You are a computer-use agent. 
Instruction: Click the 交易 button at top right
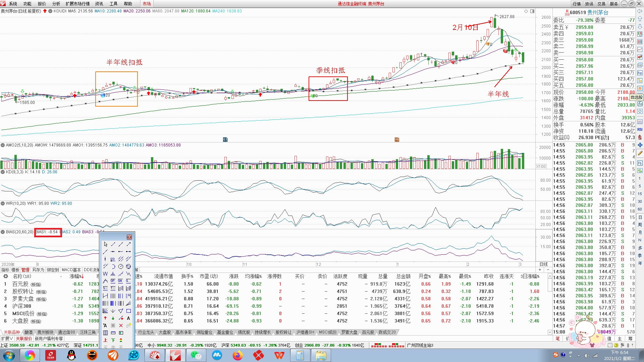[x=601, y=4]
